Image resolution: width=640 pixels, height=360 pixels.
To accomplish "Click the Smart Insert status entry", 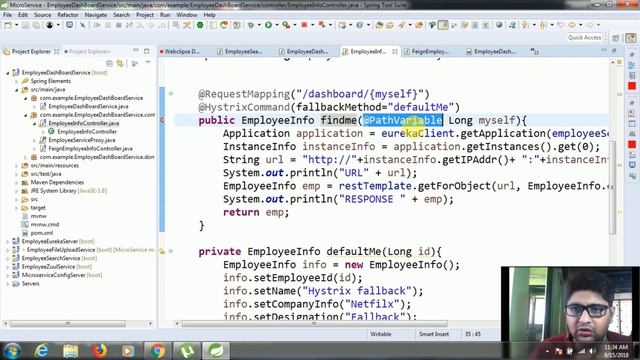I will pyautogui.click(x=433, y=334).
